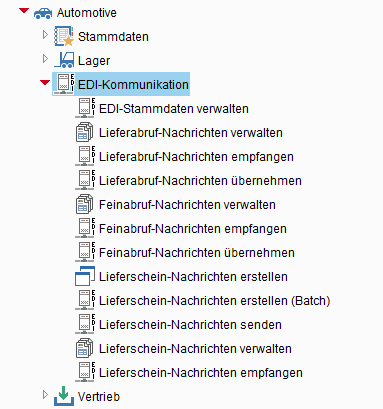Image resolution: width=383 pixels, height=409 pixels.
Task: Select Feinabruf-Nachrichten empfangen entry
Action: coord(193,229)
